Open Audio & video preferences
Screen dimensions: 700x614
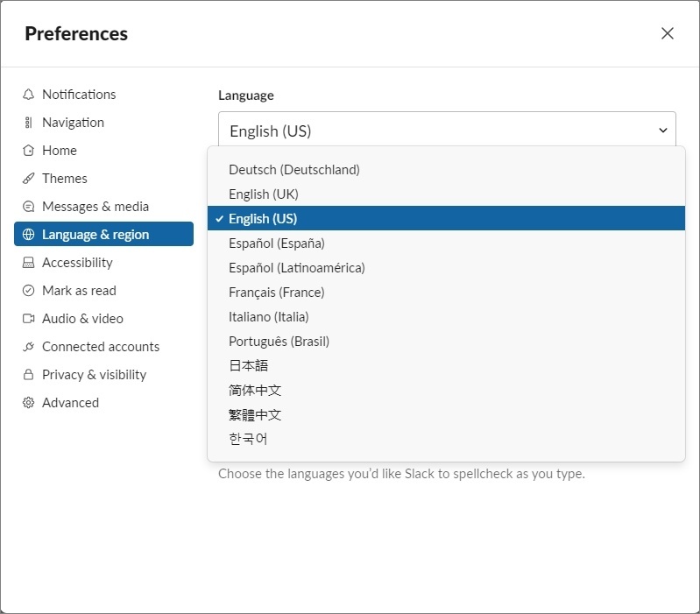pyautogui.click(x=103, y=319)
